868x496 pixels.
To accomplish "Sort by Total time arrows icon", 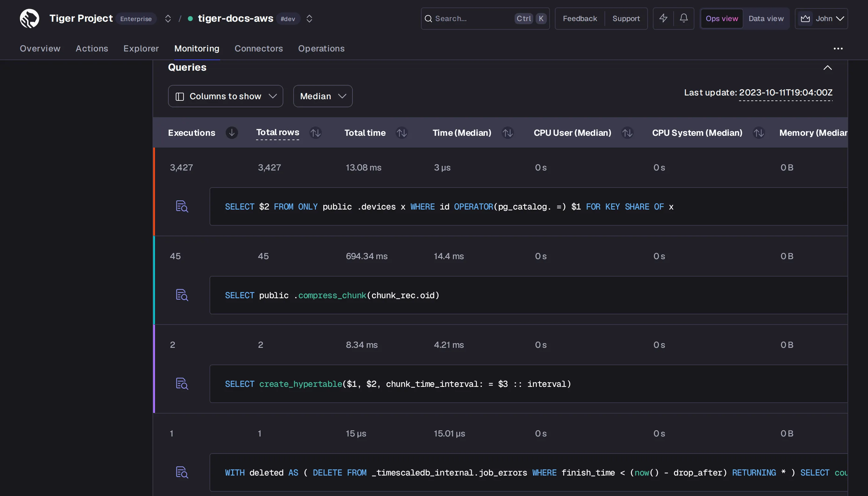I will point(402,132).
